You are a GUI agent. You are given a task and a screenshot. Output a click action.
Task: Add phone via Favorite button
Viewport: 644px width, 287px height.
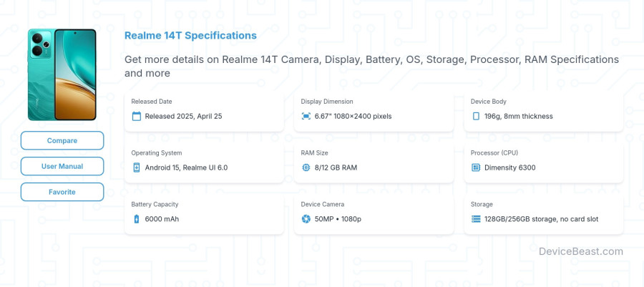click(x=62, y=192)
